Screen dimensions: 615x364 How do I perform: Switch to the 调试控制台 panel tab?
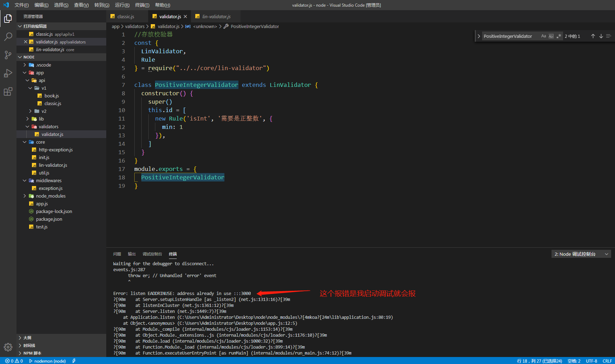[x=152, y=254]
